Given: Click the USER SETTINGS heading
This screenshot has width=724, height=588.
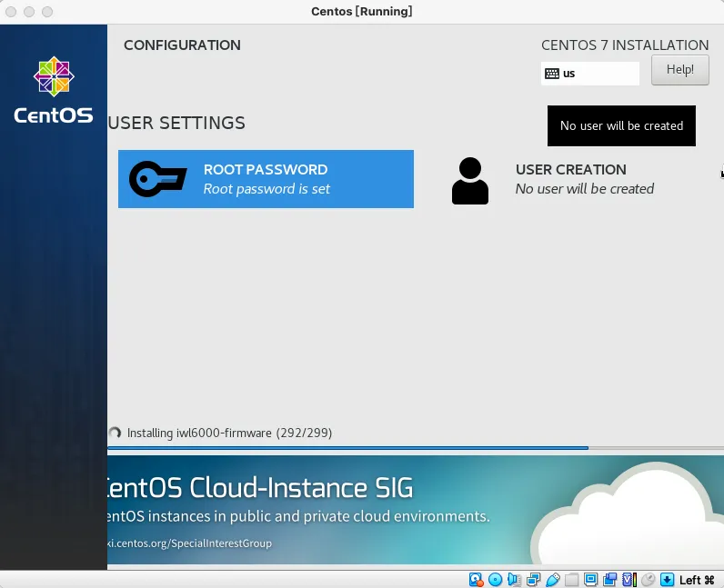Looking at the screenshot, I should coord(176,123).
